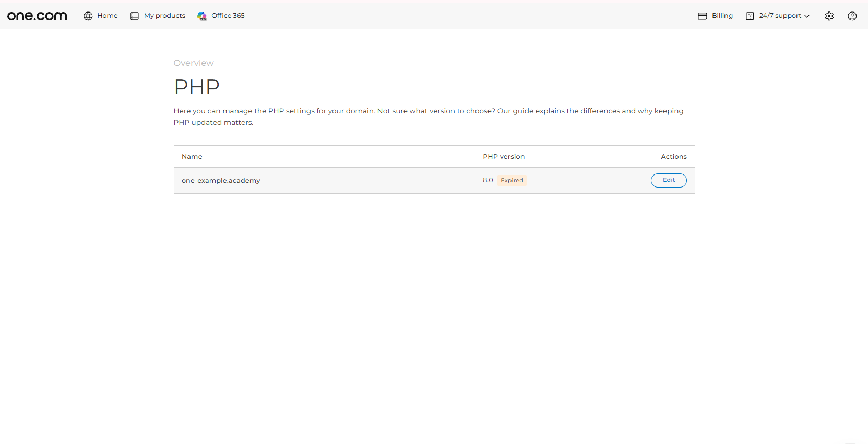This screenshot has height=444, width=868.
Task: Go to Office 365 page
Action: pyautogui.click(x=228, y=16)
